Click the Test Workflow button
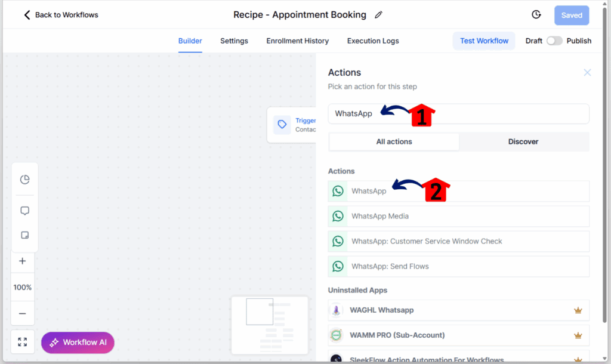The width and height of the screenshot is (611, 364). tap(484, 41)
